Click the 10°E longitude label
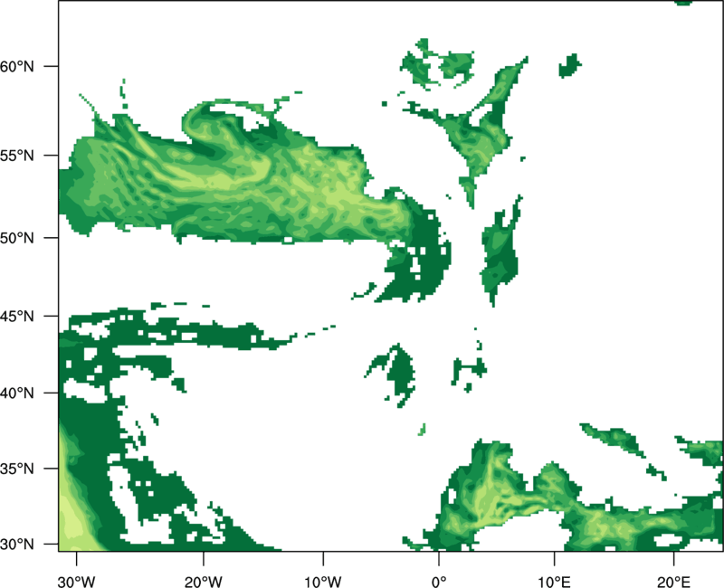The height and width of the screenshot is (588, 724). point(554,582)
